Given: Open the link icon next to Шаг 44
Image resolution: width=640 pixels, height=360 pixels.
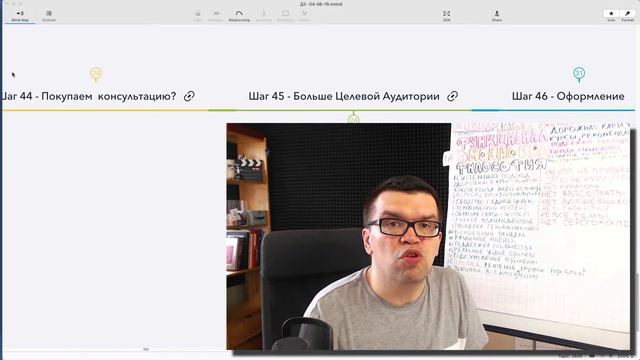Looking at the screenshot, I should [x=189, y=96].
